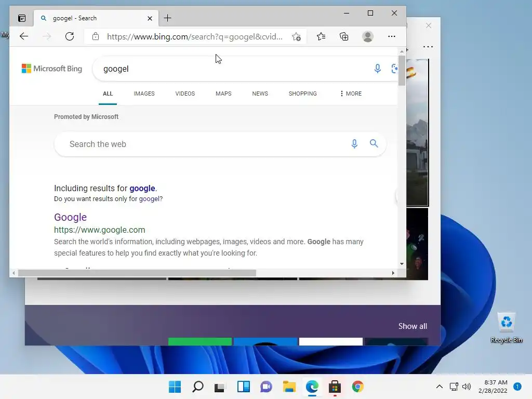Image resolution: width=532 pixels, height=399 pixels.
Task: View site info via the lock icon
Action: pyautogui.click(x=96, y=36)
